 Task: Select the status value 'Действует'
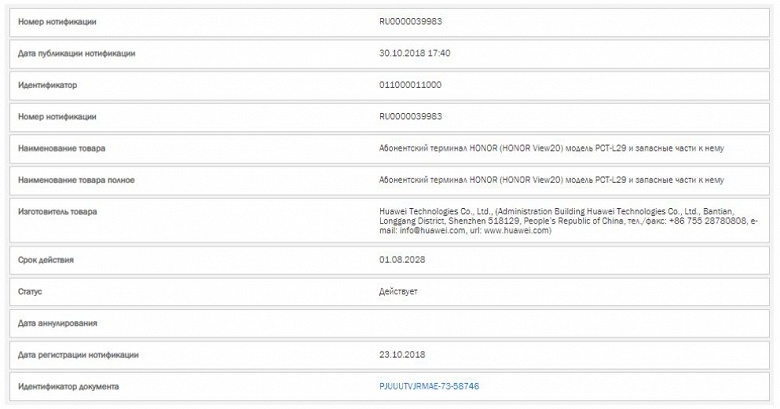point(399,291)
